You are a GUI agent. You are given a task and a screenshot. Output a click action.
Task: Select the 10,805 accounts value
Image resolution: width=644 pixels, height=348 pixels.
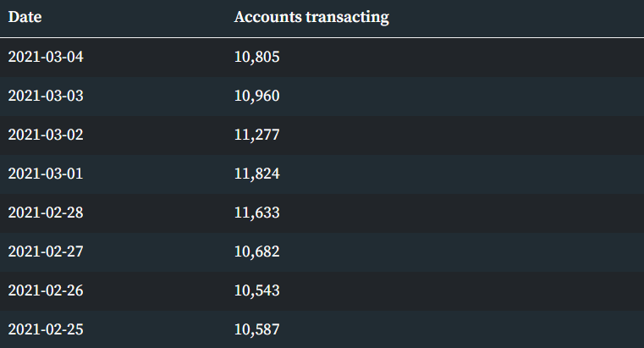coord(256,57)
